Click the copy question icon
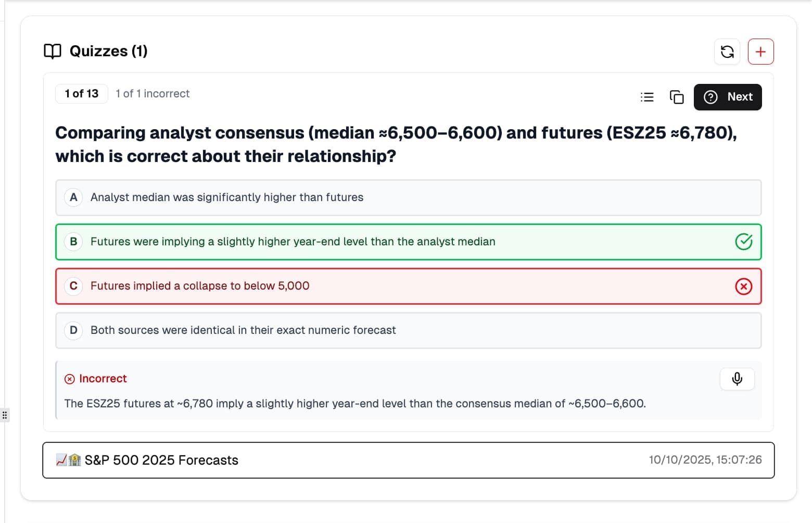Viewport: 812px width, 523px height. click(x=676, y=97)
